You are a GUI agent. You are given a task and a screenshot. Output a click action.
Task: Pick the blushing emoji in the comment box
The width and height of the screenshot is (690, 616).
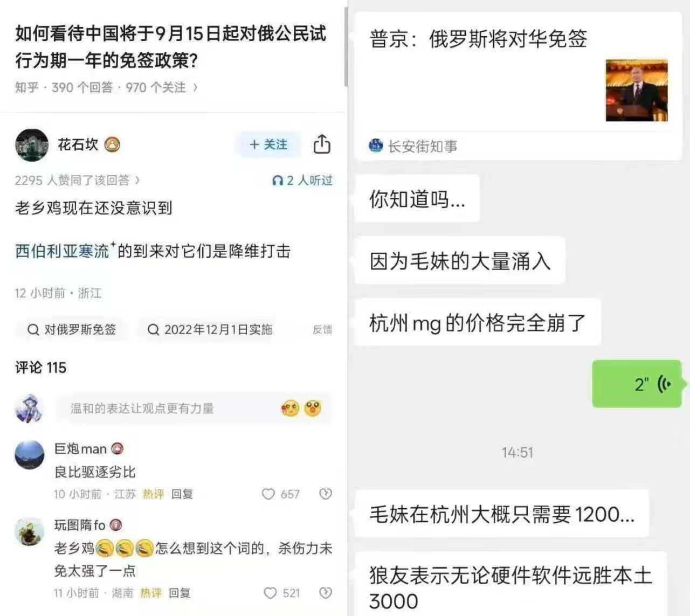[290, 409]
